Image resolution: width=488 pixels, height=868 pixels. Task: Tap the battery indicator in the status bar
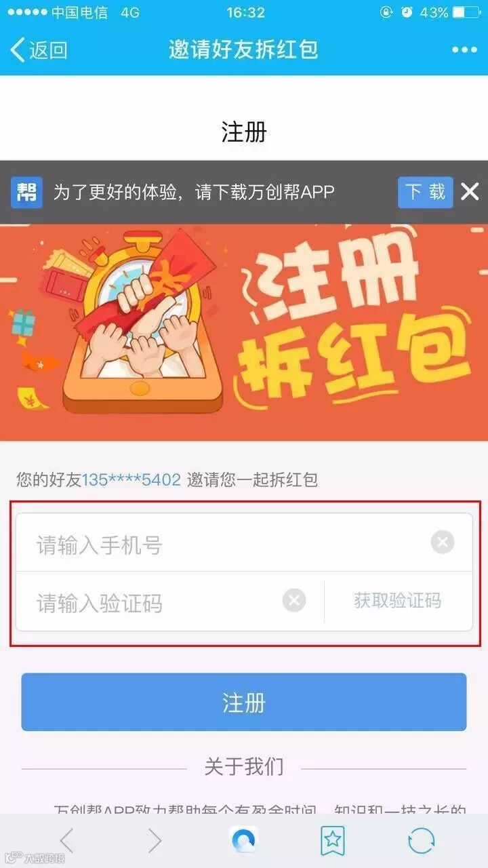(468, 12)
